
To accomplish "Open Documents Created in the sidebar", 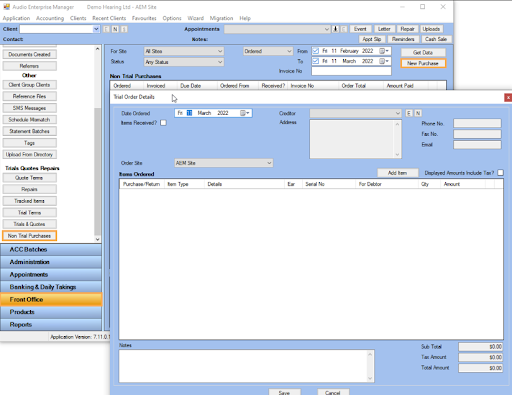I will (x=30, y=54).
